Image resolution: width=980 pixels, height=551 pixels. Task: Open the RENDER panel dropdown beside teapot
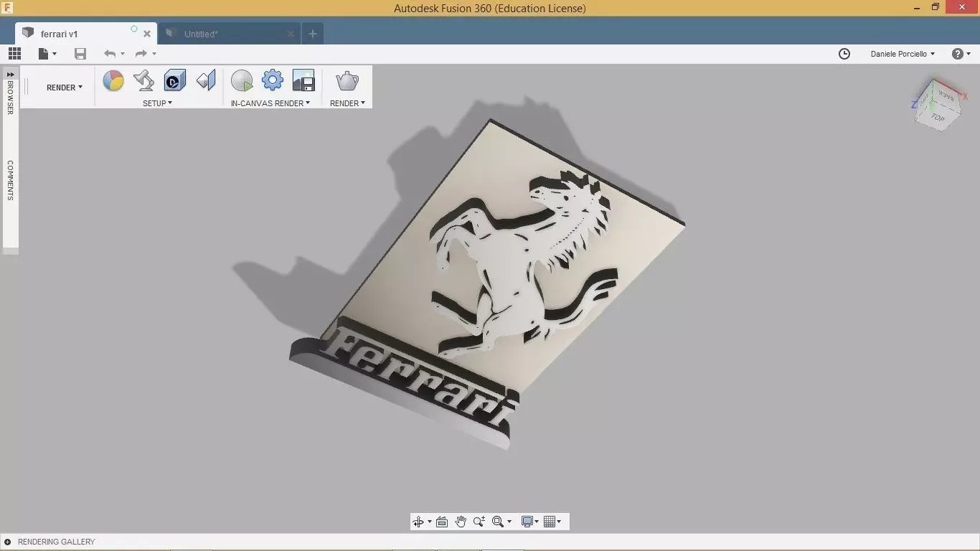click(347, 103)
